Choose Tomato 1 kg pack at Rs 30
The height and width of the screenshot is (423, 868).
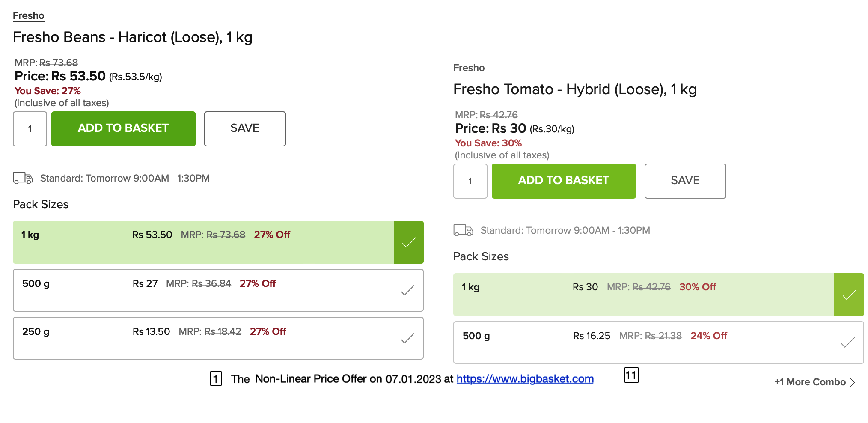(x=642, y=294)
